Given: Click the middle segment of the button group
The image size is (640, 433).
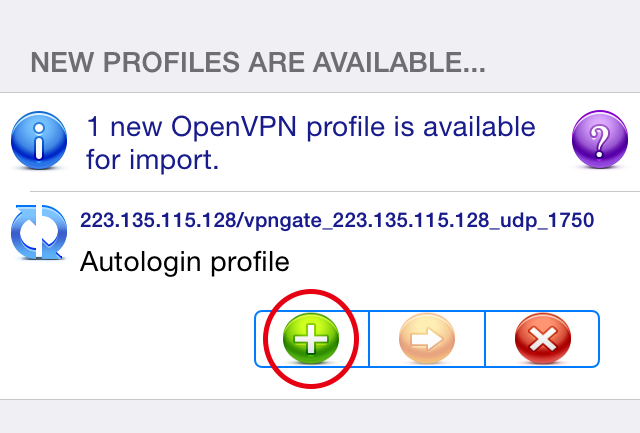Looking at the screenshot, I should coord(427,339).
